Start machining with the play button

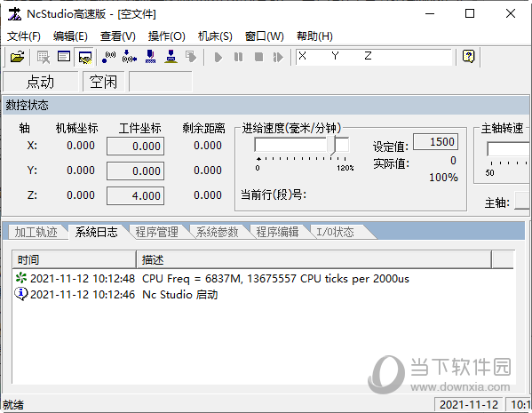pos(218,57)
